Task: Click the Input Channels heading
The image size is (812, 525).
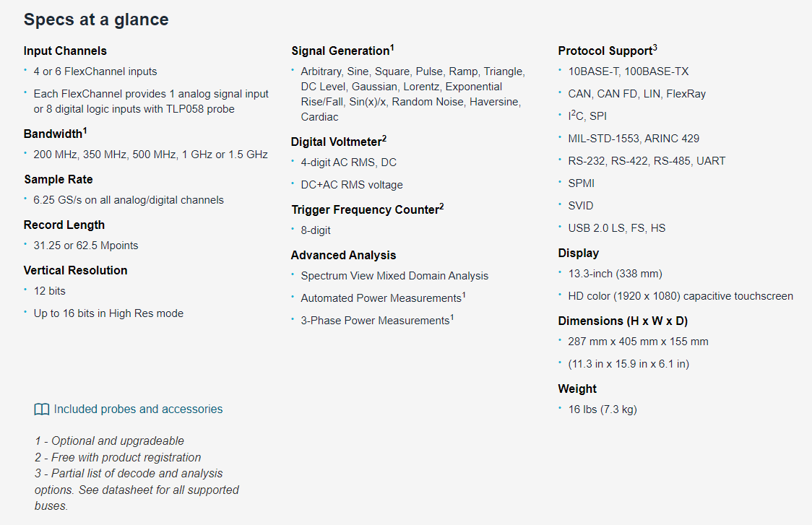Action: pyautogui.click(x=65, y=51)
